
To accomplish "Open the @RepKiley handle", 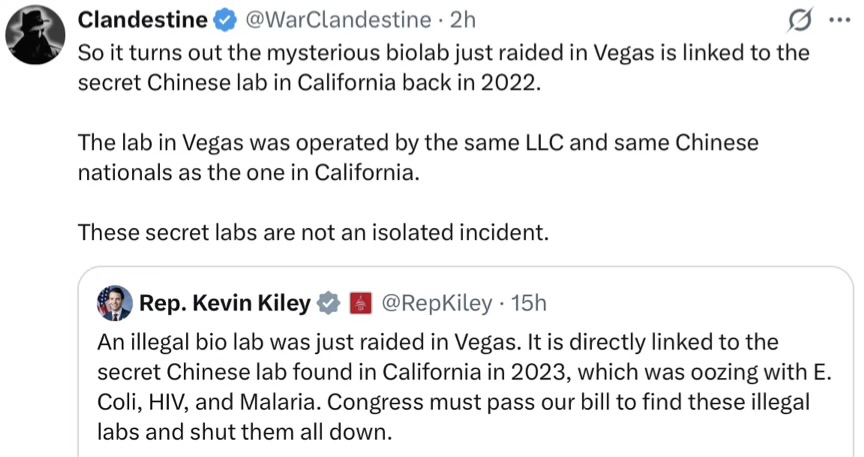I will [435, 303].
